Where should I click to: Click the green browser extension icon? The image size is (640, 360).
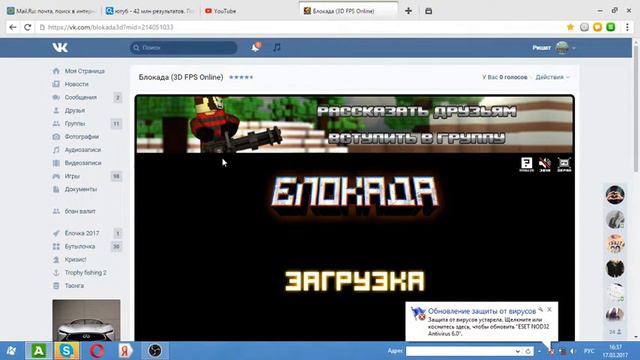[611, 27]
